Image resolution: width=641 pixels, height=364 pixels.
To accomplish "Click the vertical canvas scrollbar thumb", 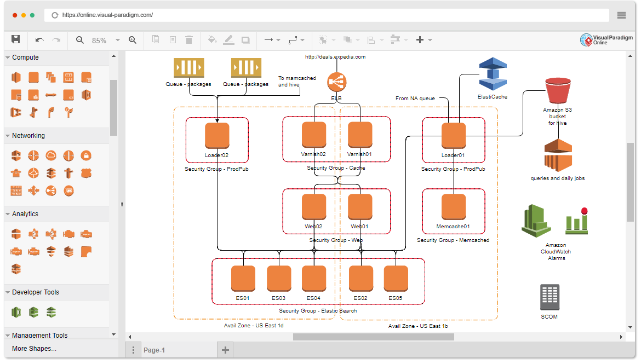I will point(631,182).
